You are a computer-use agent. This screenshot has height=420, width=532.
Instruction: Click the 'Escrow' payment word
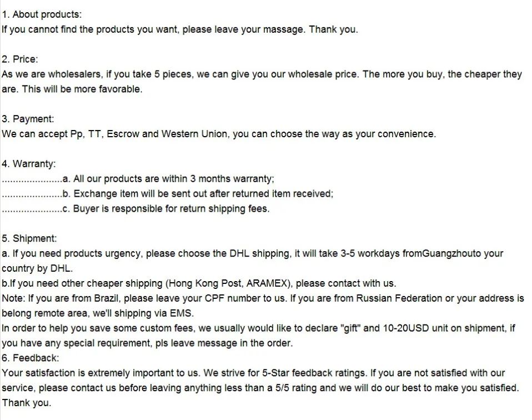(123, 134)
